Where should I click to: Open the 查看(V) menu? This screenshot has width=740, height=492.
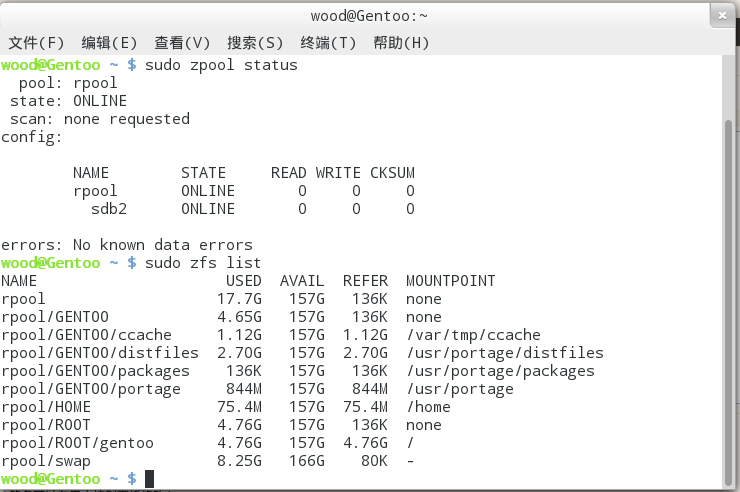[182, 43]
